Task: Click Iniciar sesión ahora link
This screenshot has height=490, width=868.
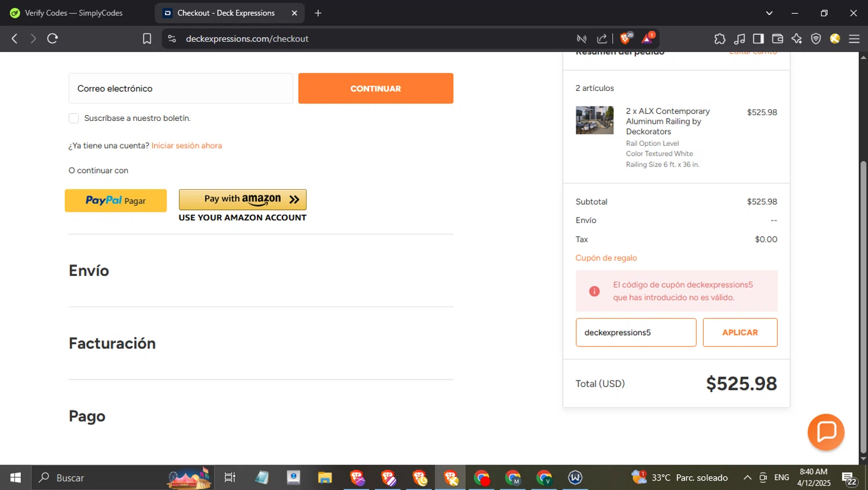Action: (186, 146)
